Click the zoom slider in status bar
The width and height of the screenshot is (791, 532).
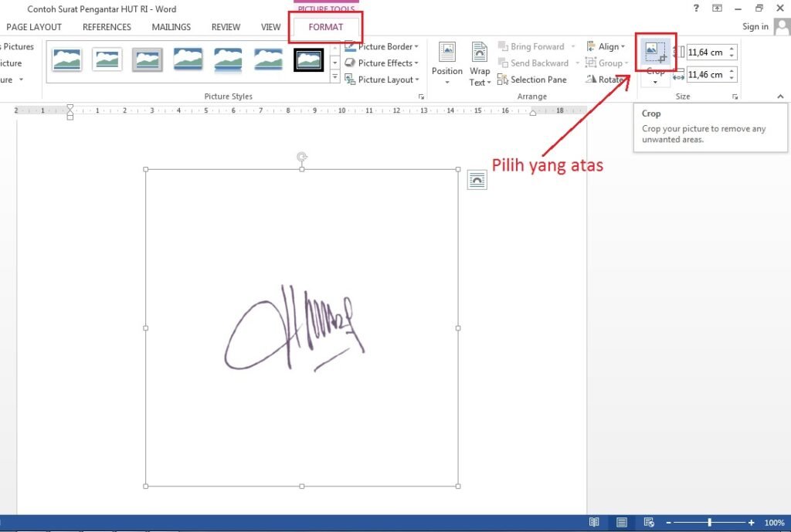pos(709,523)
